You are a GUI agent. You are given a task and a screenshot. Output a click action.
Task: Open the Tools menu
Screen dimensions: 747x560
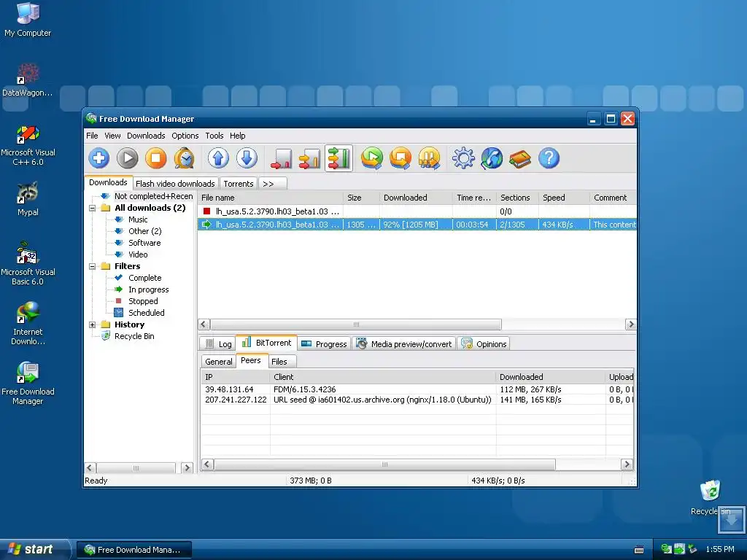[x=214, y=136]
